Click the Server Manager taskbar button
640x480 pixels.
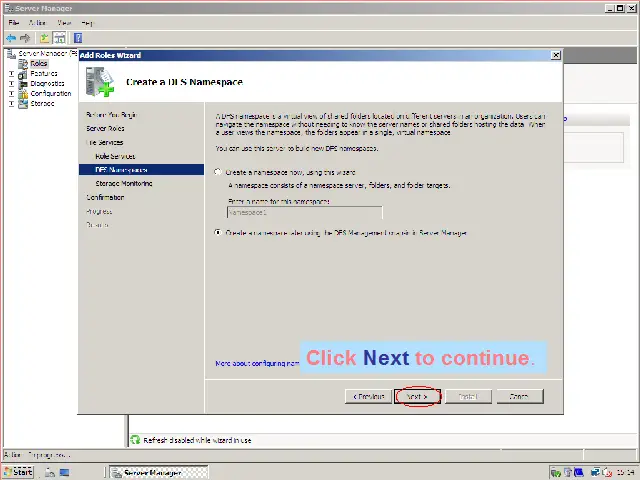pos(159,473)
